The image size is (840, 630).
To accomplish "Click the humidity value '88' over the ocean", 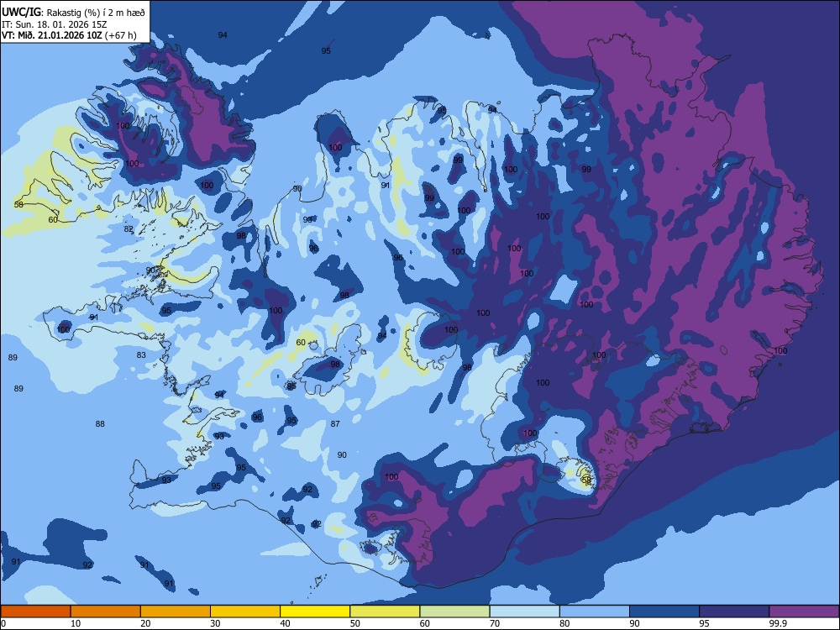I will tap(100, 423).
